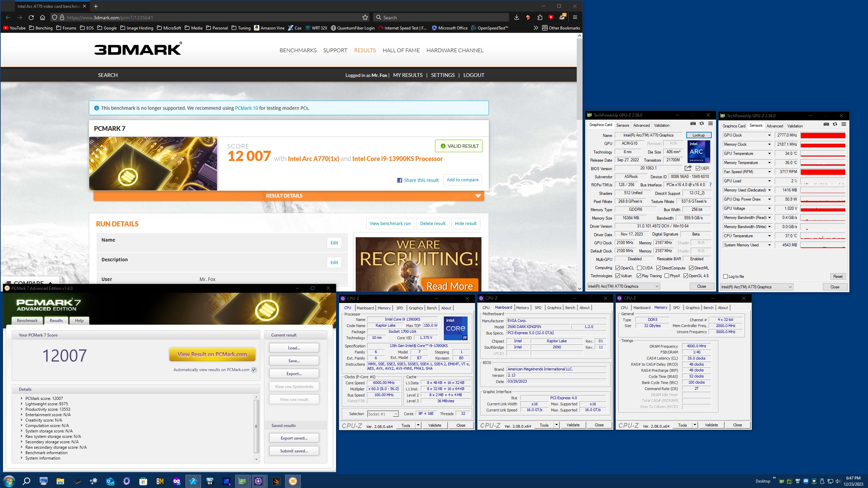The image size is (868, 488).
Task: Open Mainboard tab in CPU-Z CPU window
Action: tap(365, 308)
